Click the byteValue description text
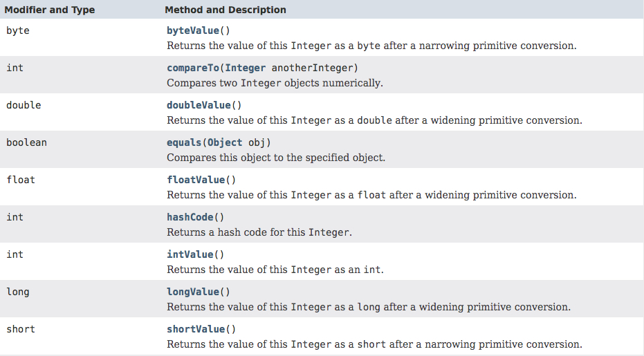 click(371, 46)
